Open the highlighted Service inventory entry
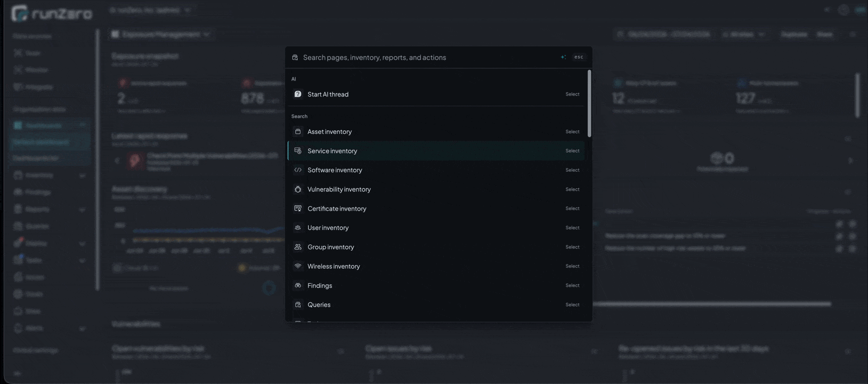Image resolution: width=868 pixels, height=384 pixels. [x=436, y=151]
